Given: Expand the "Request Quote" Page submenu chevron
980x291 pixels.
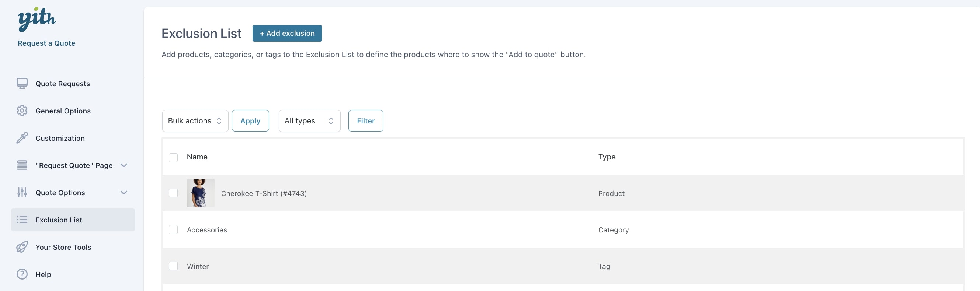Looking at the screenshot, I should [124, 165].
